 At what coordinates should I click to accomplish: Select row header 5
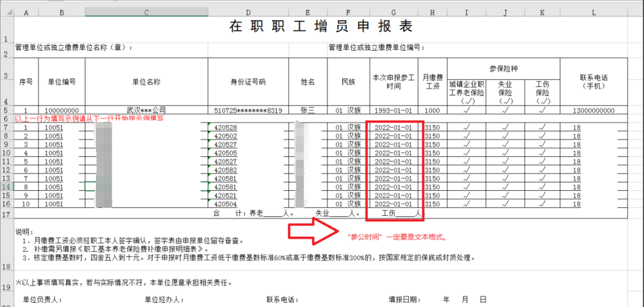pyautogui.click(x=7, y=110)
